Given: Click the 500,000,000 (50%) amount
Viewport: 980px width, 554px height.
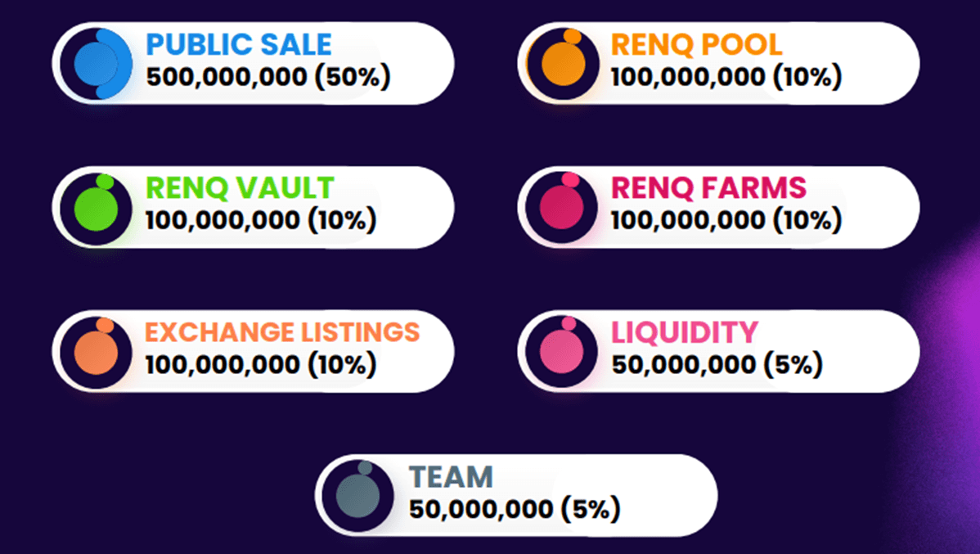Looking at the screenshot, I should click(269, 77).
